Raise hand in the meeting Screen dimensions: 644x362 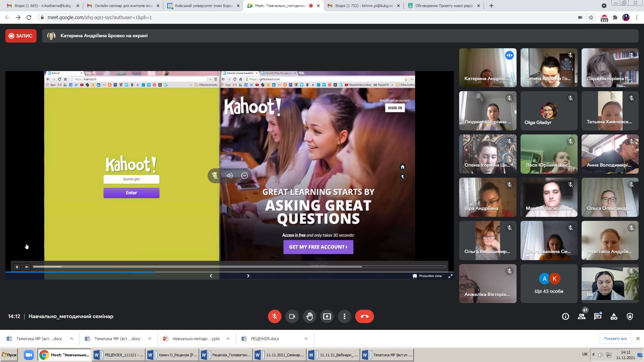click(310, 316)
